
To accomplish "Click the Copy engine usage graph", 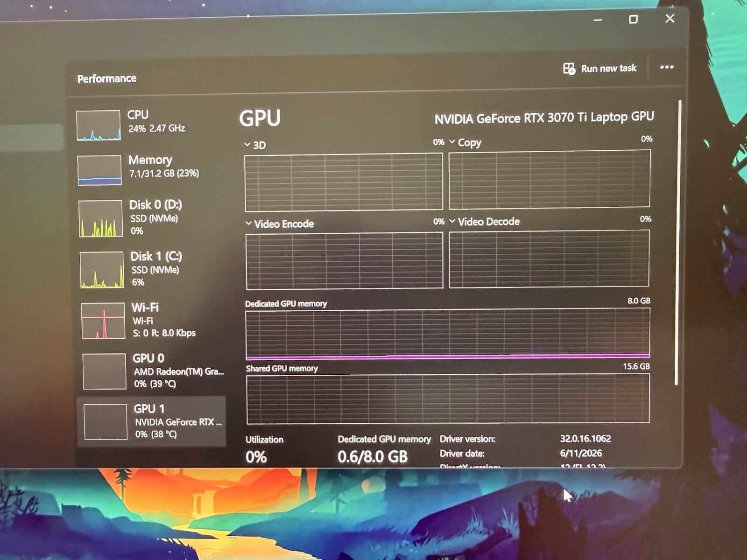I will pos(550,179).
